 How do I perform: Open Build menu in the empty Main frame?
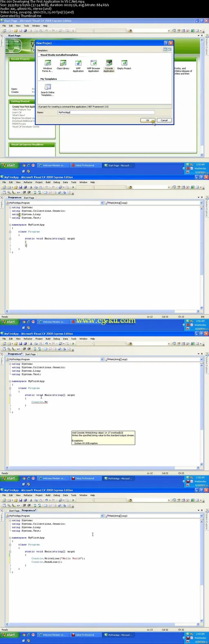tap(48, 182)
